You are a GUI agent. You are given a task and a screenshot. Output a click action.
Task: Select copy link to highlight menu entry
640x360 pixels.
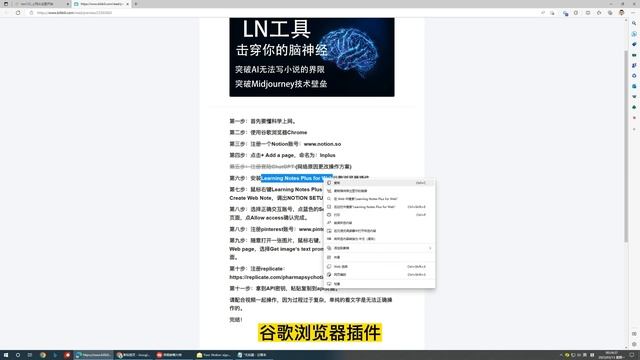tap(380, 191)
